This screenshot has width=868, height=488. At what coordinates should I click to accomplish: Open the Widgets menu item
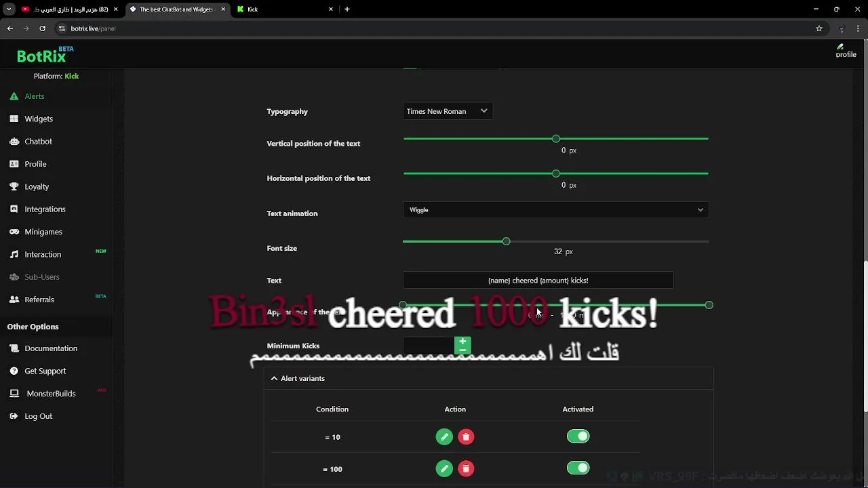[39, 119]
